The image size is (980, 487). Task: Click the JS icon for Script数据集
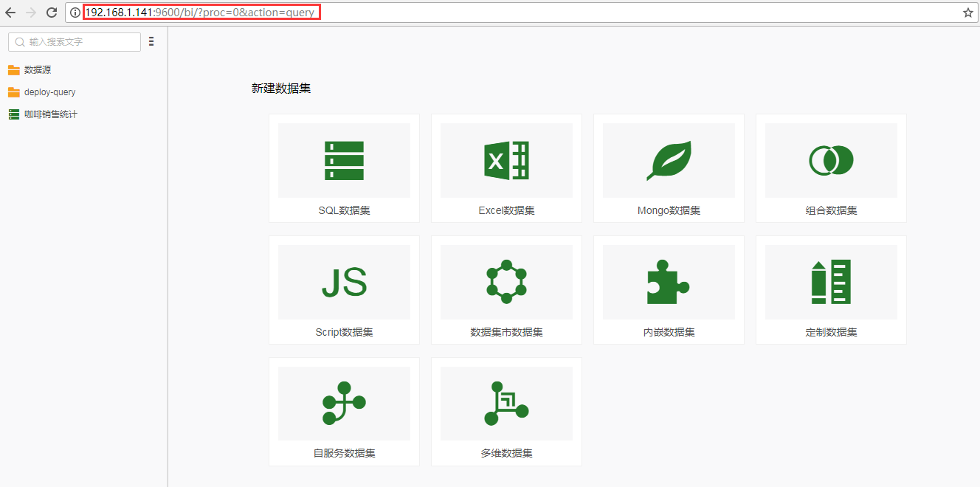(x=344, y=282)
